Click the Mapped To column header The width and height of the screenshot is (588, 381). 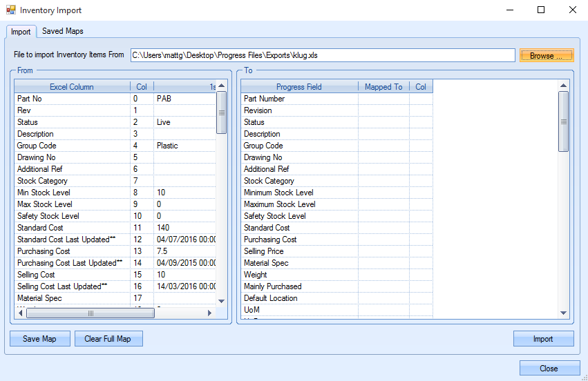click(383, 87)
